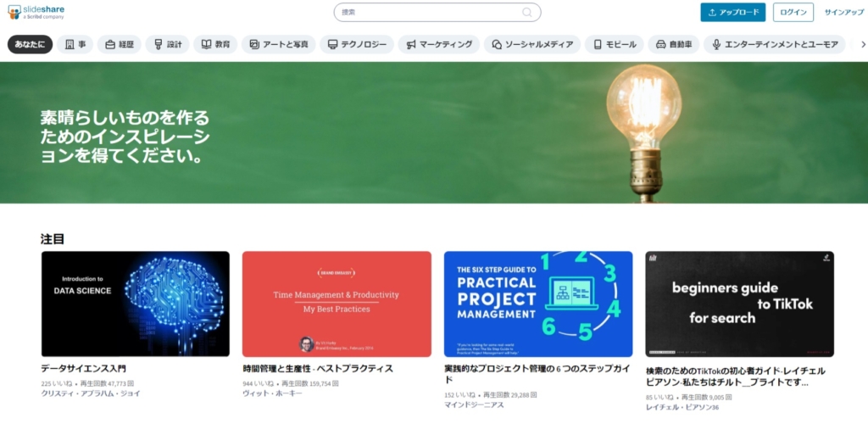Click the microphone icon for エンターテインメントとユーモア
Image resolution: width=868 pixels, height=424 pixels.
[x=716, y=44]
